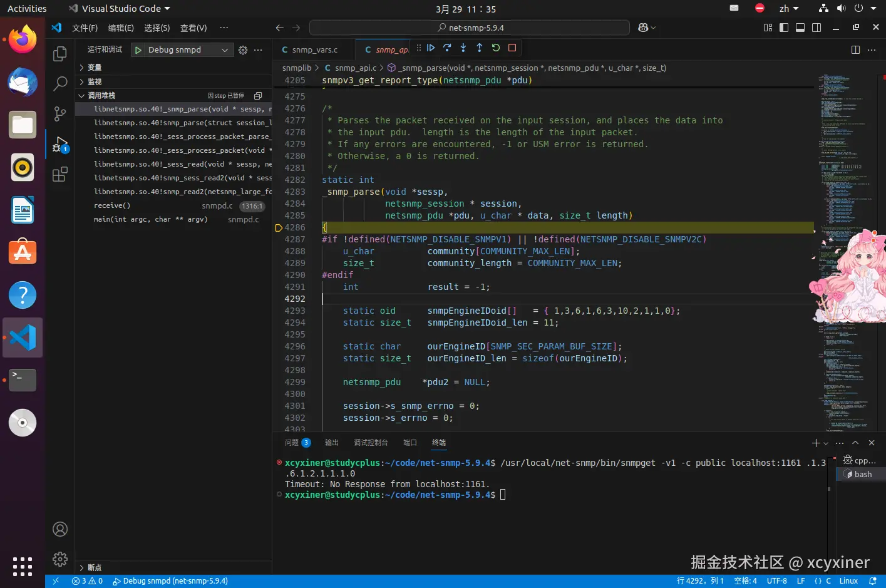Toggle the secondary side bar layout button
Viewport: 886px width, 588px height.
coord(816,28)
